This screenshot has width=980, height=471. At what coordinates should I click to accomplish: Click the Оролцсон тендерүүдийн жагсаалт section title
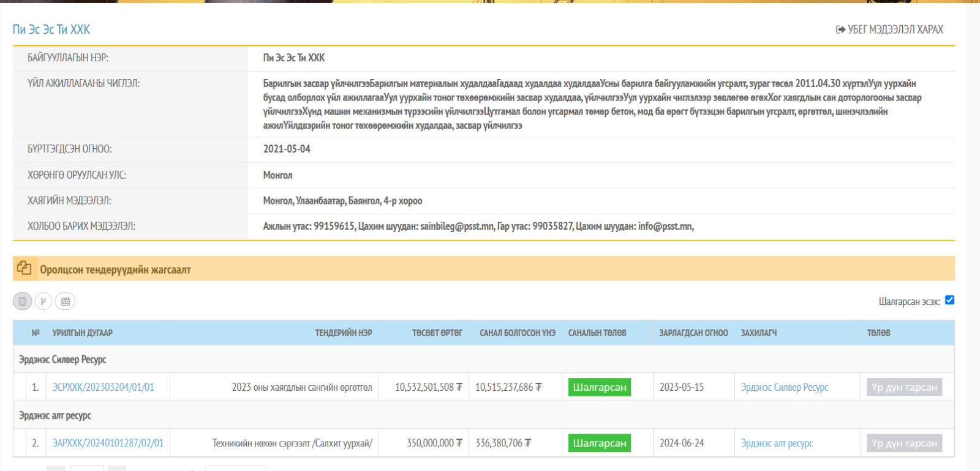(x=115, y=269)
